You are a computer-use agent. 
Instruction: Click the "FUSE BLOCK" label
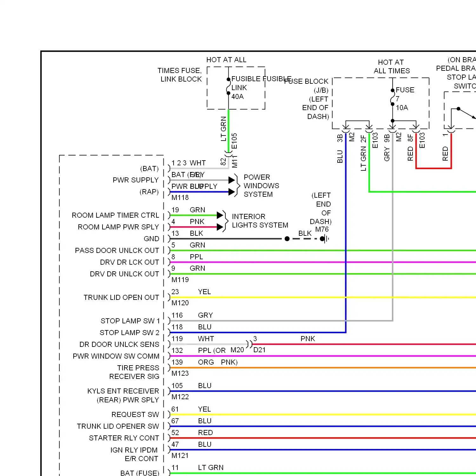(x=306, y=81)
